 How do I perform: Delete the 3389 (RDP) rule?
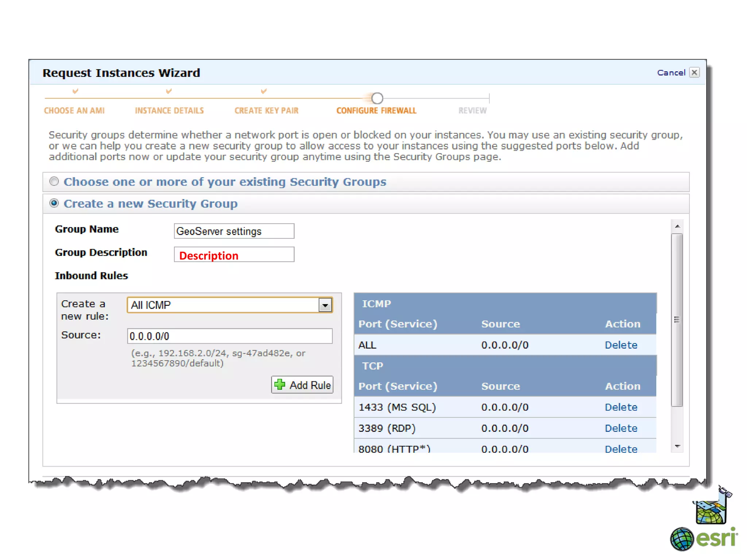point(621,428)
